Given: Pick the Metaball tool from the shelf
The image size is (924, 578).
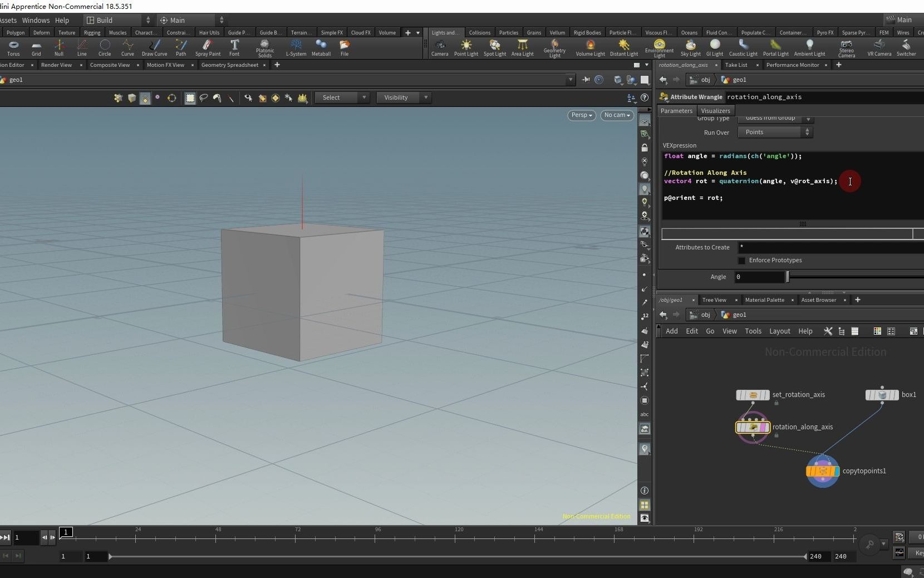Looking at the screenshot, I should pos(322,48).
